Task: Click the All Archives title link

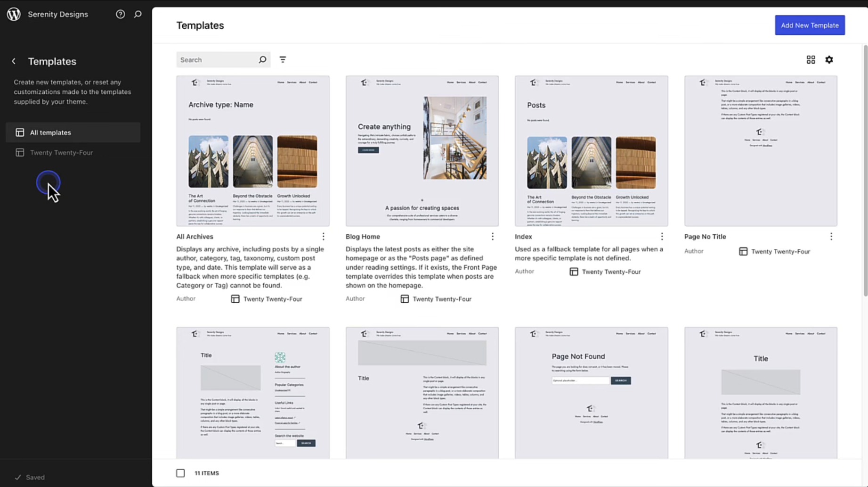Action: click(195, 237)
